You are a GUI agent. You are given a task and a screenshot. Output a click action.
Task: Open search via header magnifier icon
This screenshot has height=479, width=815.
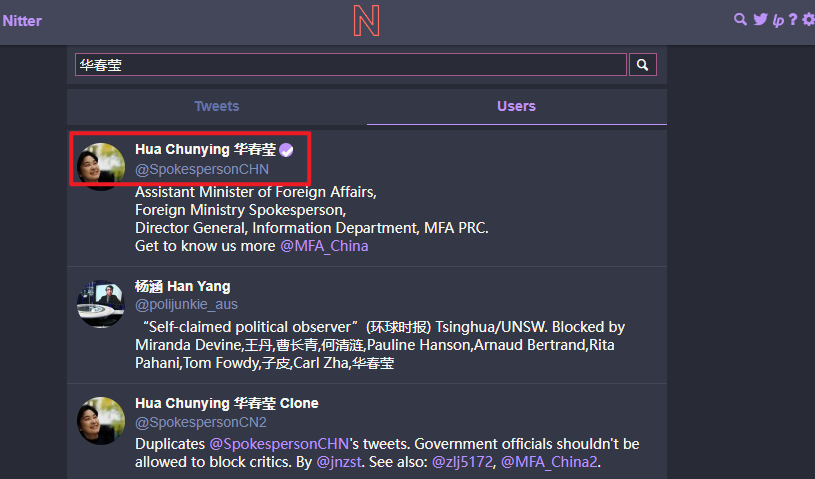point(740,20)
